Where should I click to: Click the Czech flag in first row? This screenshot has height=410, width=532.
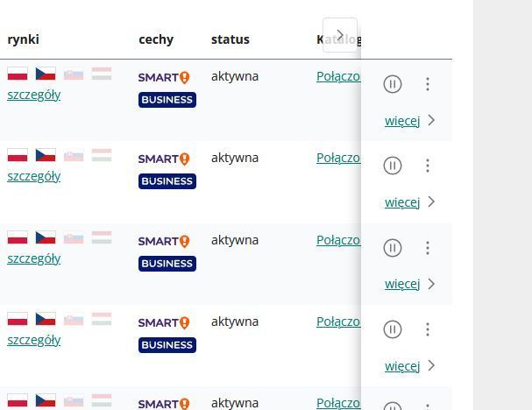pos(46,74)
